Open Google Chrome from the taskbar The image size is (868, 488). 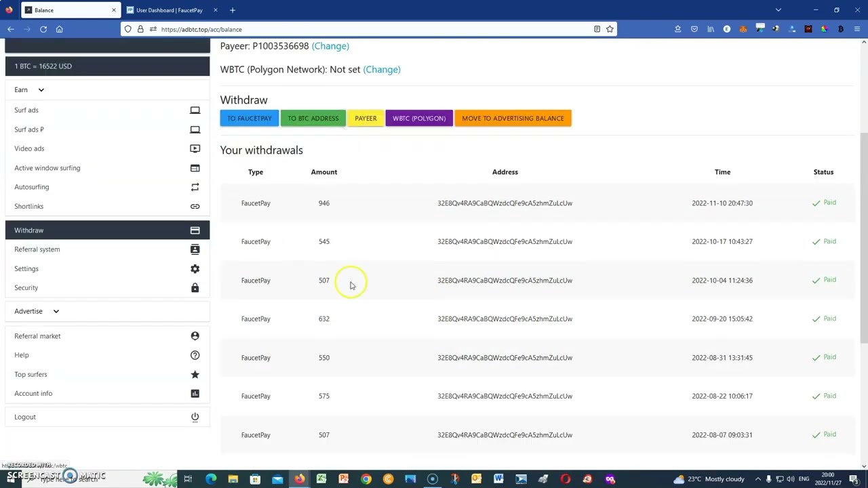[x=366, y=479]
